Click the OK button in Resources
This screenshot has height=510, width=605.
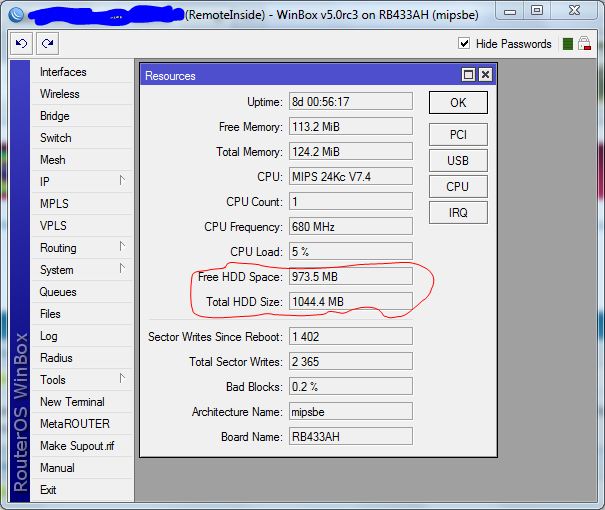458,103
